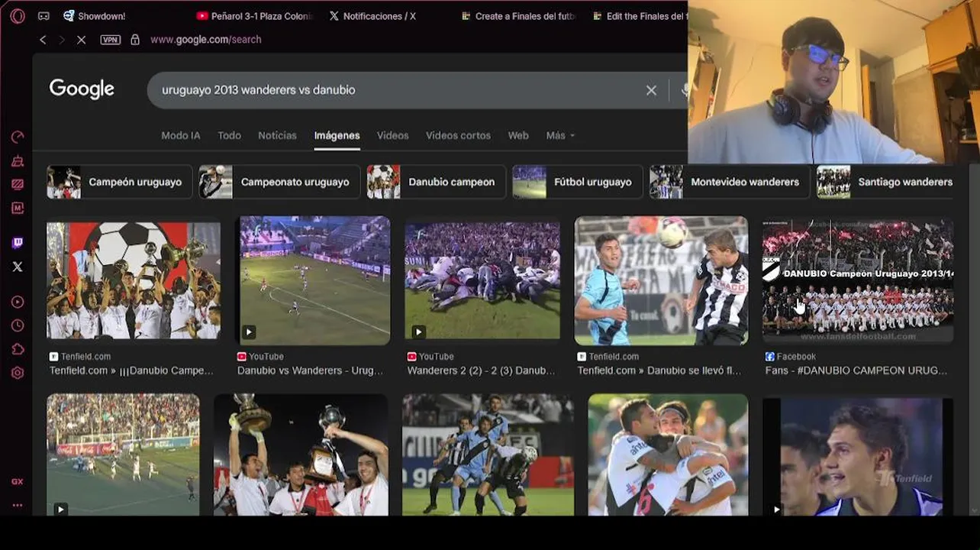Click the Fans - #DANUBIO CAMPEON URUG... caption
Screen dimensions: 980x550
856,370
